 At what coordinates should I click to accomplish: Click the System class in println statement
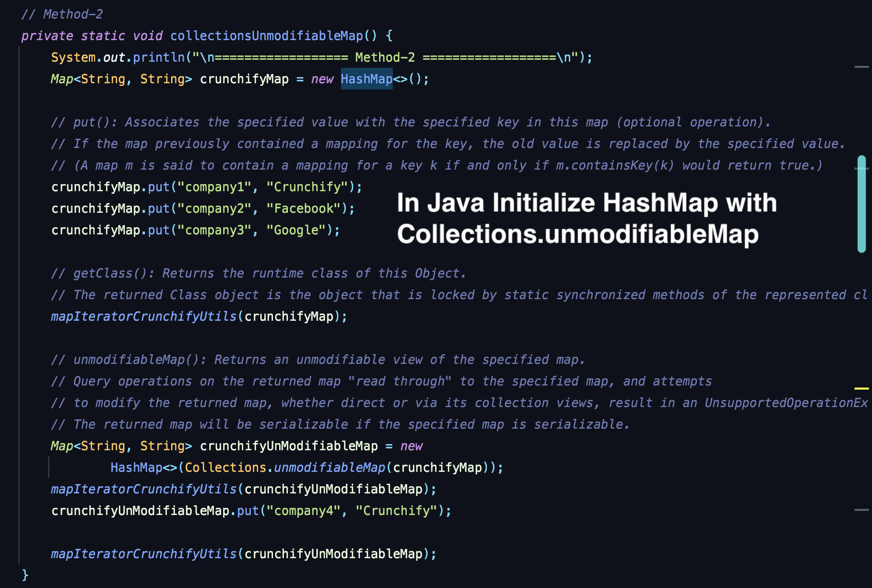coord(73,58)
